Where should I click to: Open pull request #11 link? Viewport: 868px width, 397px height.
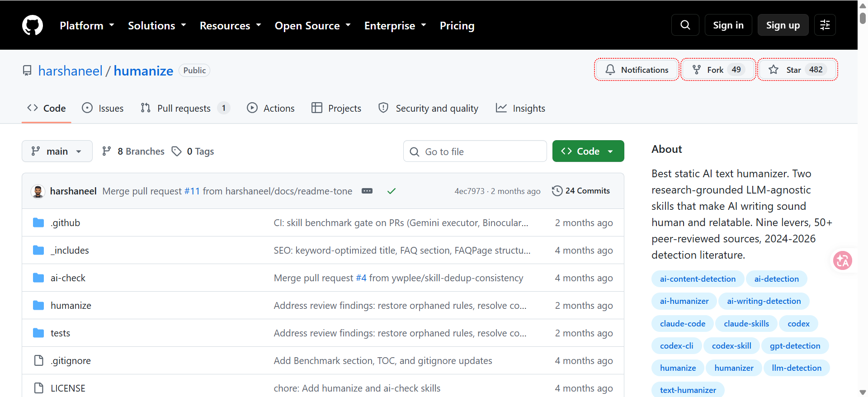[192, 191]
